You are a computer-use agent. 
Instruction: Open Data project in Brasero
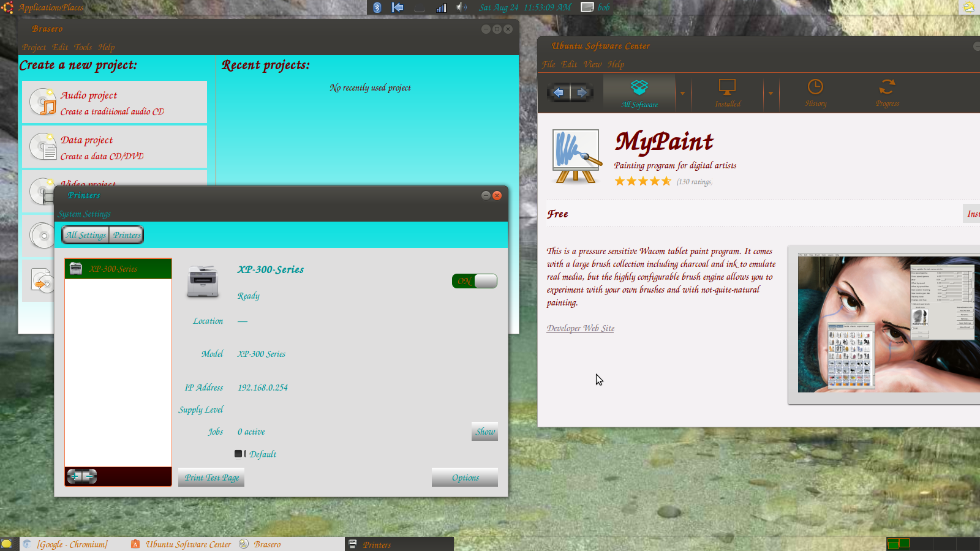pos(115,147)
